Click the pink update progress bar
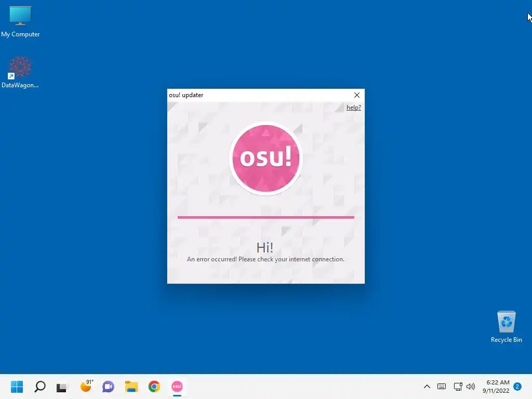532x399 pixels. click(266, 217)
